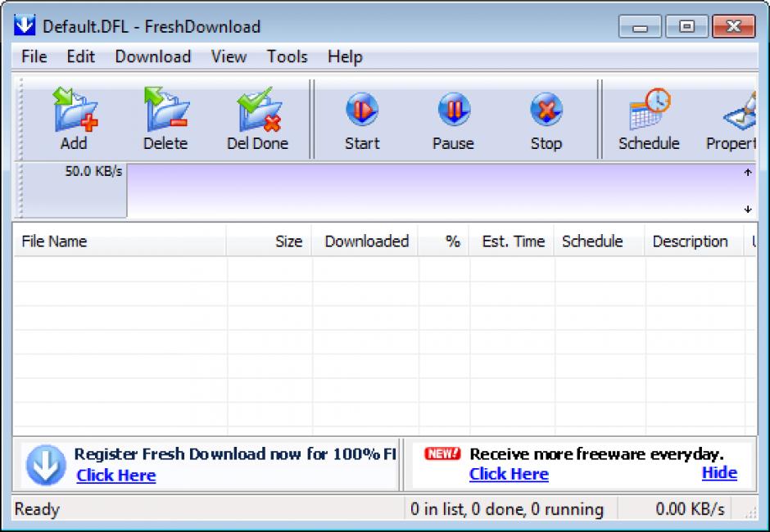Viewport: 770px width, 532px height.
Task: Click the 50.0 KB/s speed label
Action: pos(94,171)
